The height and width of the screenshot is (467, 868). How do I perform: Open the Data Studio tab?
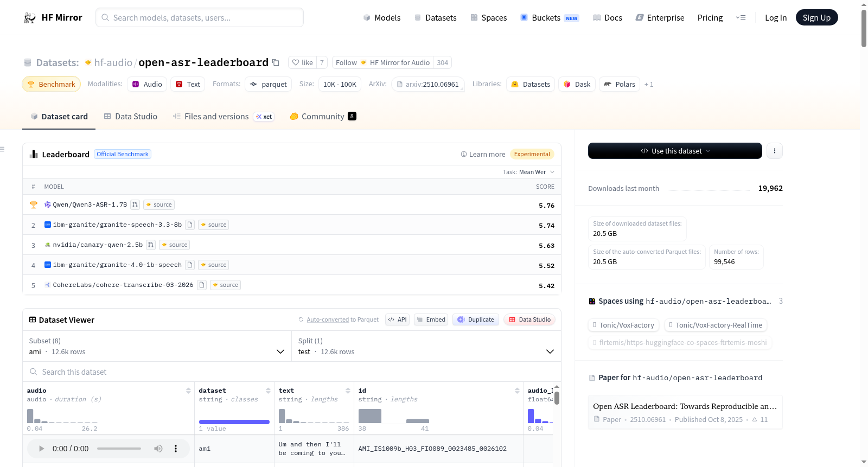pyautogui.click(x=131, y=117)
